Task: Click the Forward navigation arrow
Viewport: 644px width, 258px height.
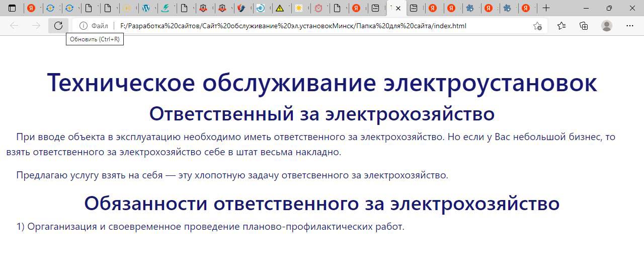Action: click(36, 26)
